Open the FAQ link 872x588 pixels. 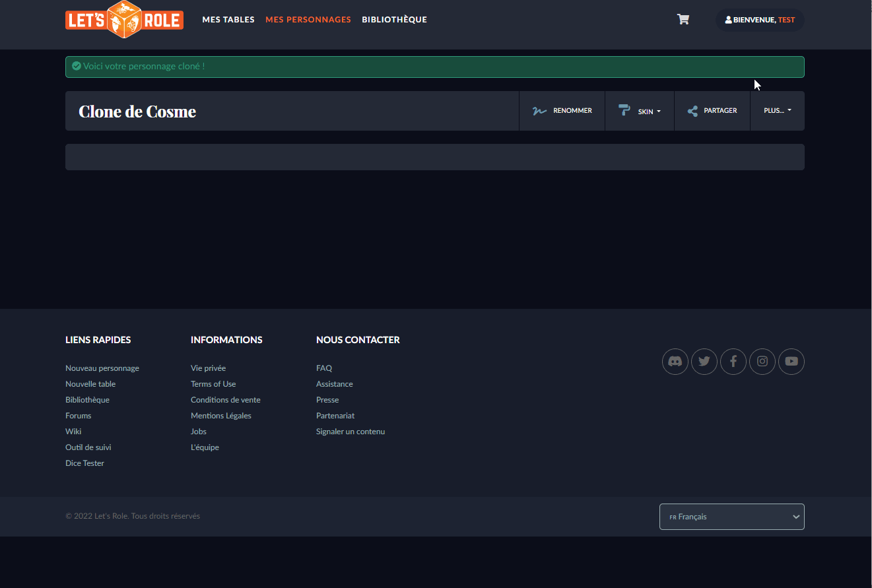coord(324,368)
